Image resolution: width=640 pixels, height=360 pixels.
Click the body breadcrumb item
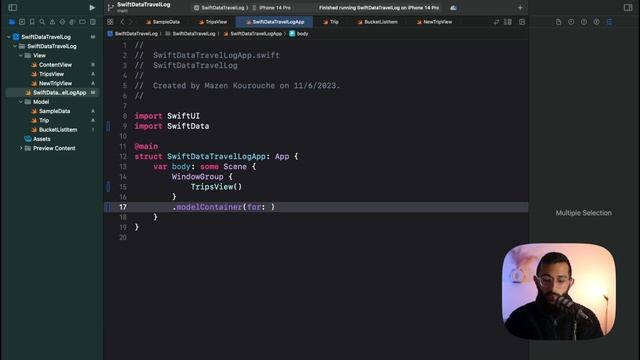point(299,34)
